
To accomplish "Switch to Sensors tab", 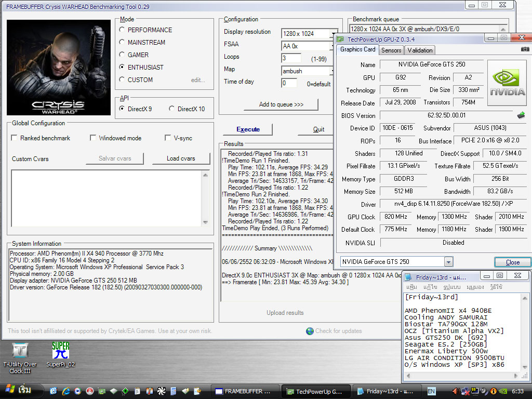I will coord(391,50).
